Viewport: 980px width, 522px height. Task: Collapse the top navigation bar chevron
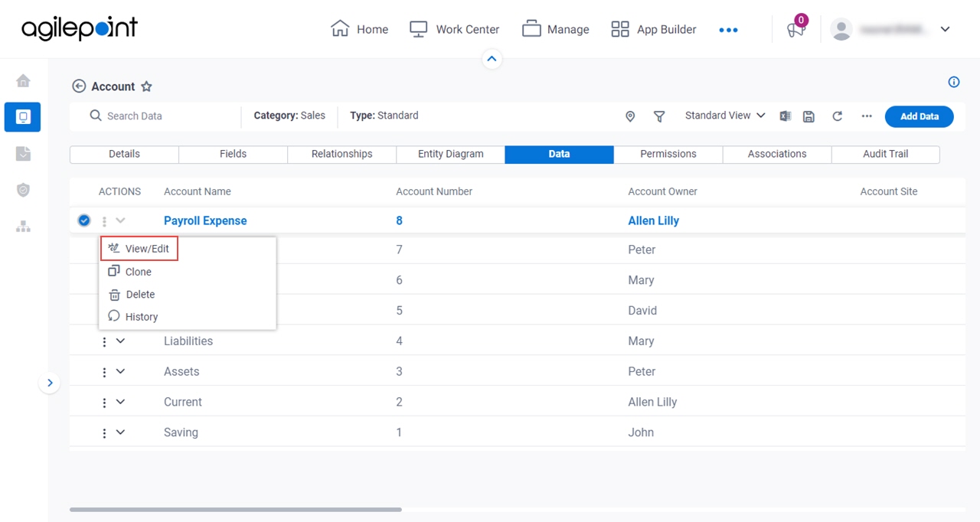click(x=492, y=58)
